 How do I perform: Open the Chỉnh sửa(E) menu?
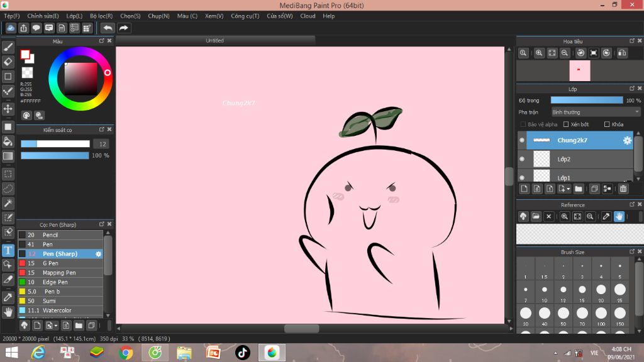[43, 16]
